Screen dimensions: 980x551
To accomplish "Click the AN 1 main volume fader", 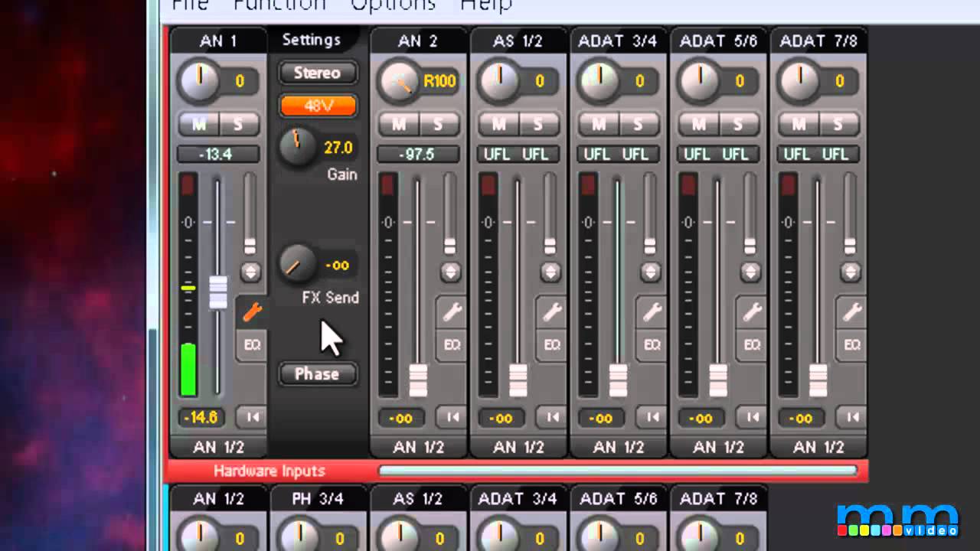I will pyautogui.click(x=218, y=291).
